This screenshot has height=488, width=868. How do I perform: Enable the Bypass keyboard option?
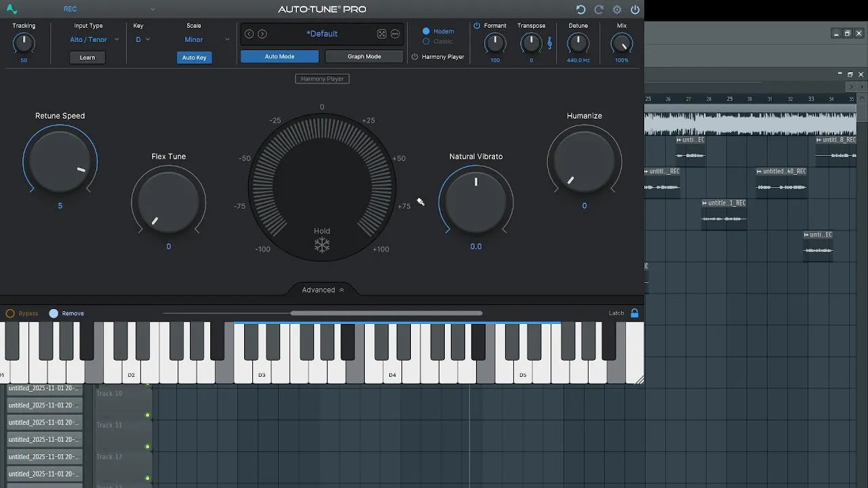(10, 313)
